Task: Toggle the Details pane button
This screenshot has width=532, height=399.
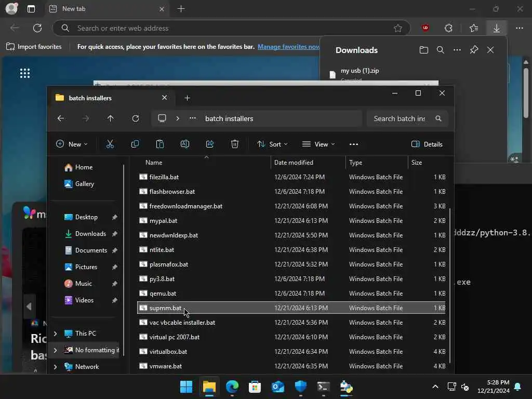Action: [x=427, y=144]
